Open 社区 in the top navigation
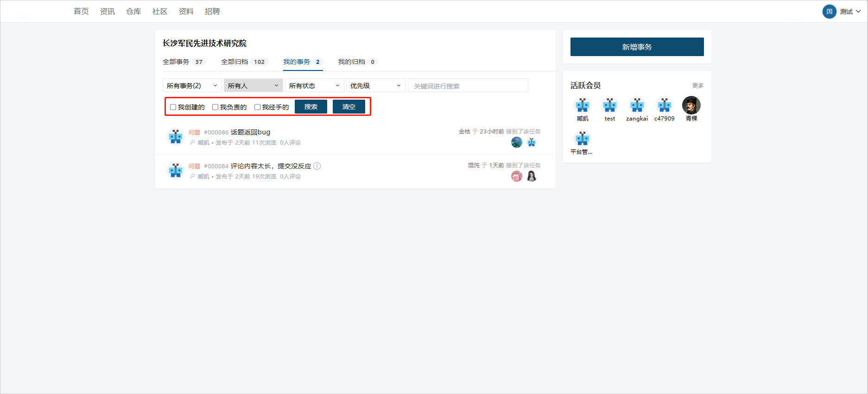The width and height of the screenshot is (868, 394). (x=159, y=12)
